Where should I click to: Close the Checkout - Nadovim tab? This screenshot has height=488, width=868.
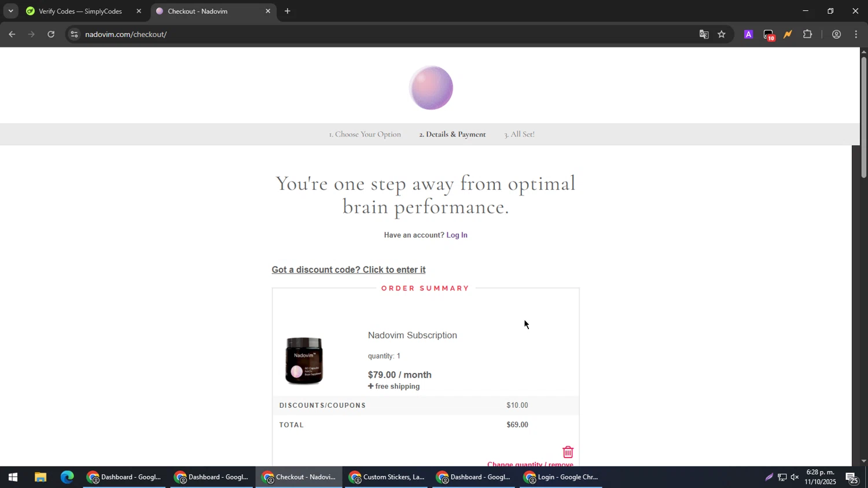pyautogui.click(x=268, y=11)
